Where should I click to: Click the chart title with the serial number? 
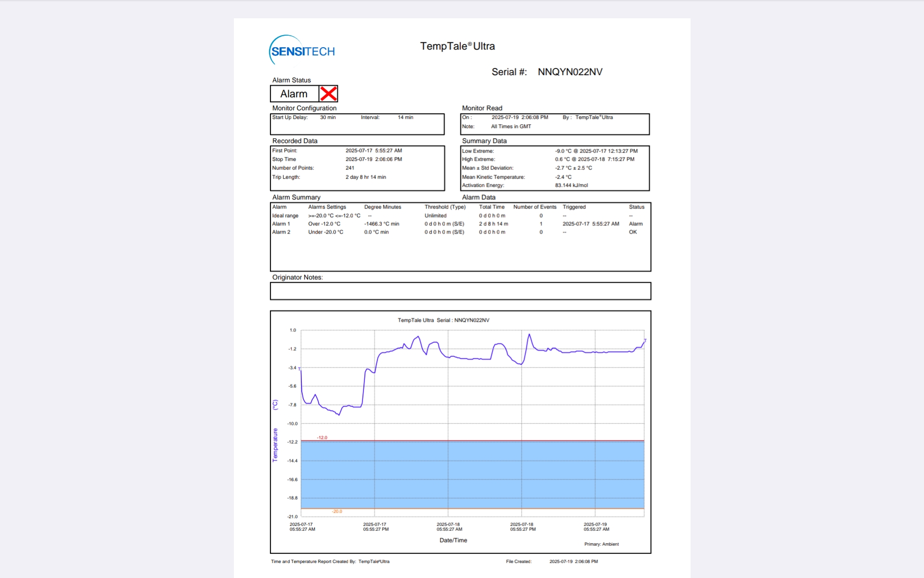pos(443,320)
